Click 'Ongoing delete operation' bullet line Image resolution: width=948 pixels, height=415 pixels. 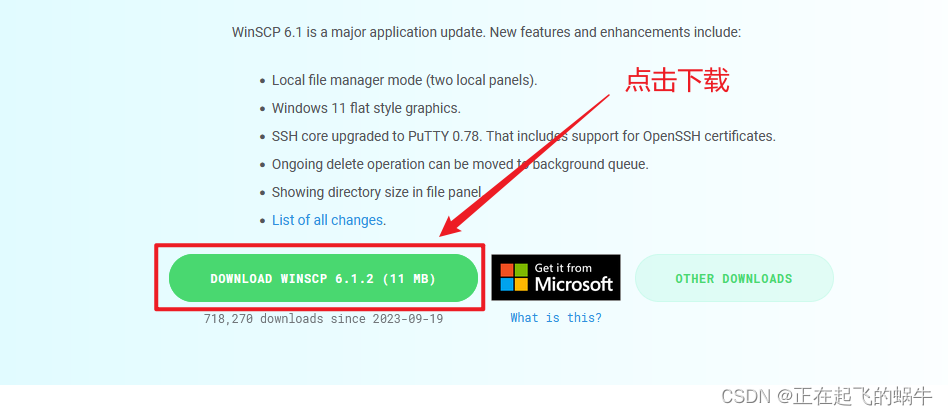[x=460, y=165]
